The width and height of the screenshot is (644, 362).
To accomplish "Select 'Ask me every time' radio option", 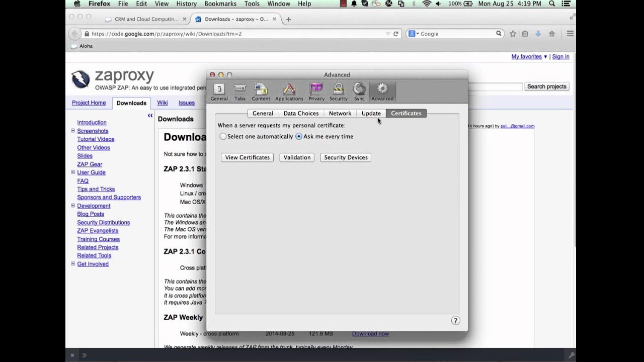I will pos(299,136).
